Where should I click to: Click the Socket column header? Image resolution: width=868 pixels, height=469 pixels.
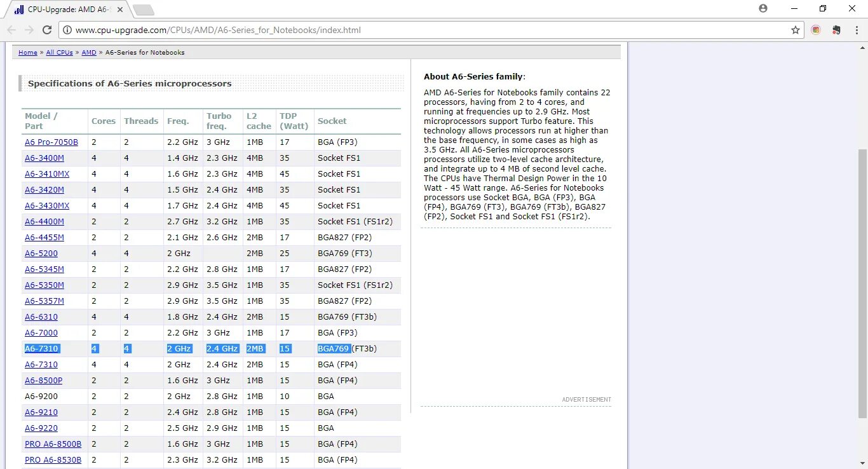coord(332,121)
